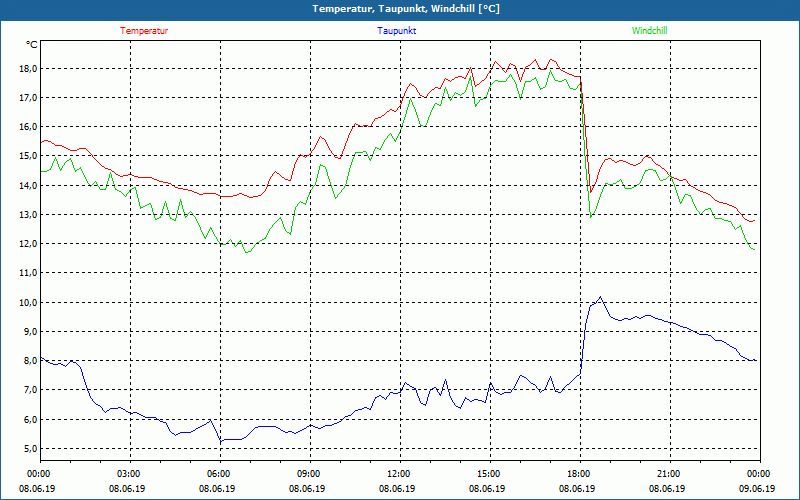Click the 10,0 y-axis value
The image size is (800, 500).
point(29,302)
